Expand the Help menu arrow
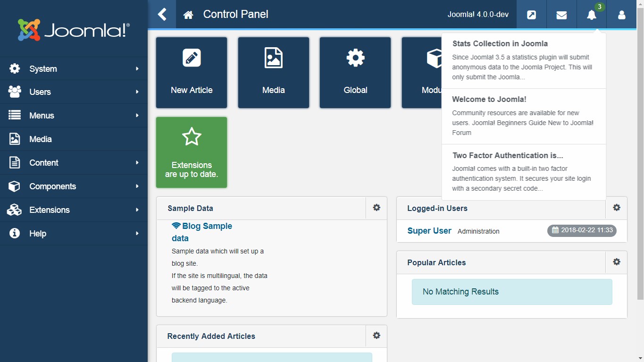The height and width of the screenshot is (362, 644). (137, 233)
